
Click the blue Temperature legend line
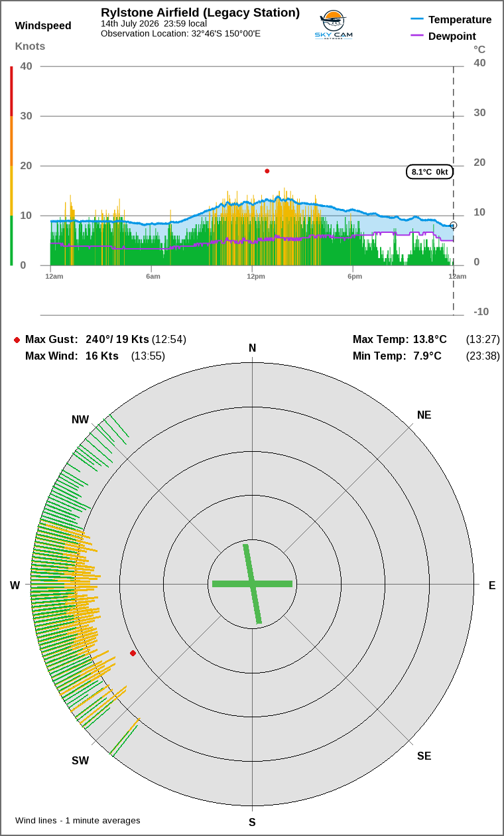(x=417, y=19)
